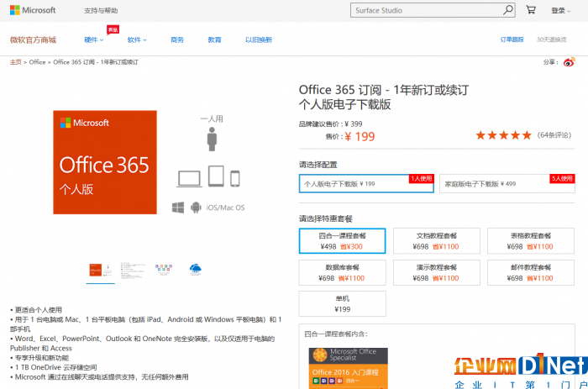
Task: Click the phone device icon
Action: point(235,179)
